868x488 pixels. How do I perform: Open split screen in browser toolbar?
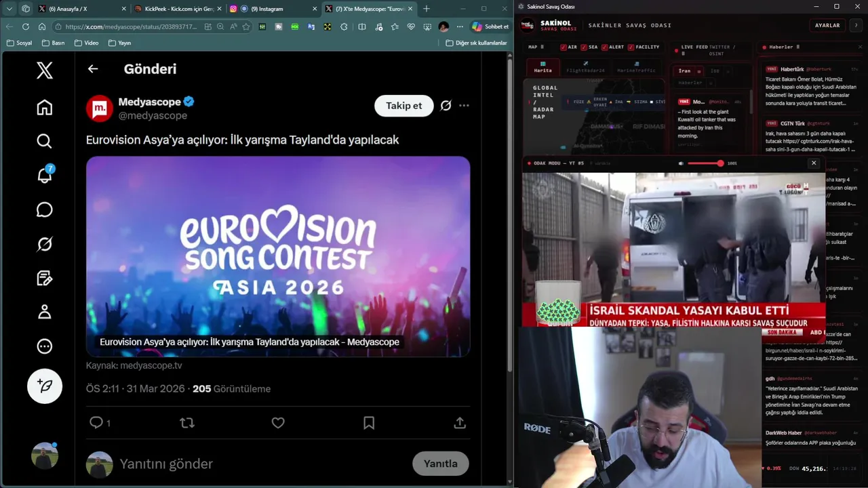(x=362, y=26)
